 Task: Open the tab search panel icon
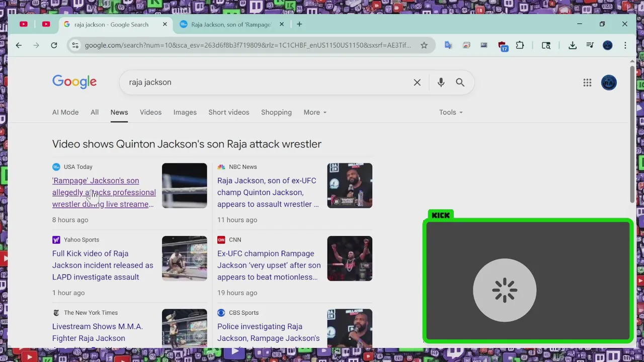(x=546, y=45)
